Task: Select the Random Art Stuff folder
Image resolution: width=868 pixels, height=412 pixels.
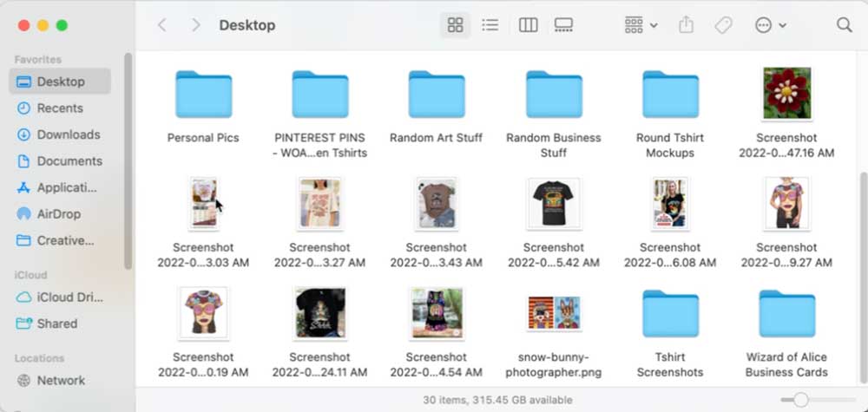Action: [x=437, y=94]
